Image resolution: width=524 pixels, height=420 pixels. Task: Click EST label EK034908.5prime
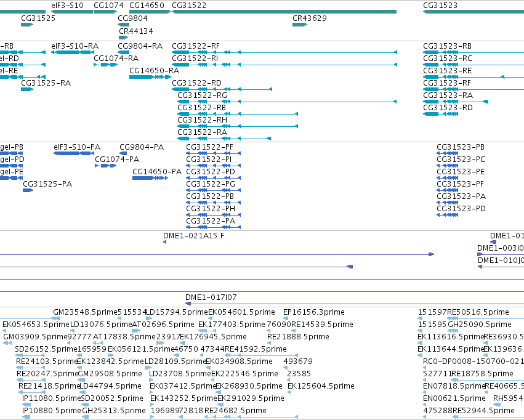239,361
